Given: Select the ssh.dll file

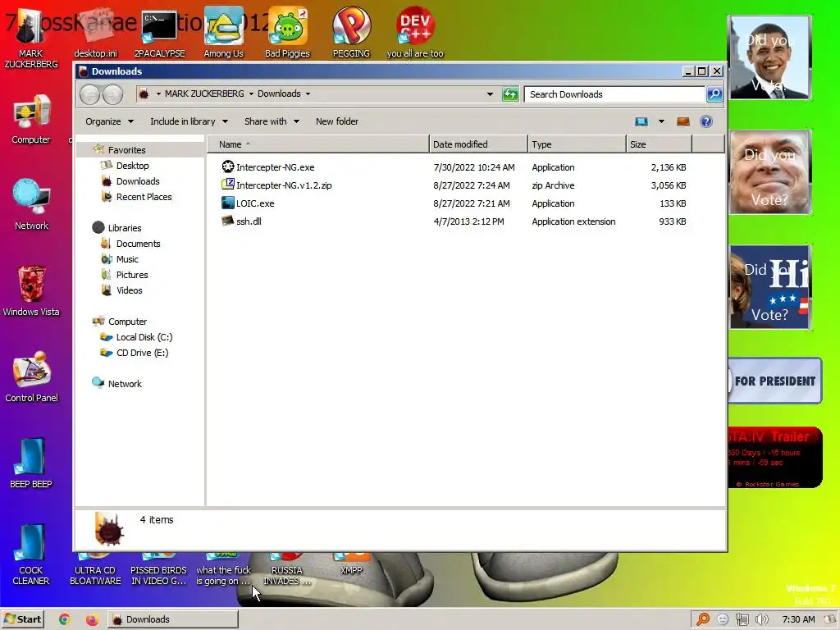Looking at the screenshot, I should [x=241, y=221].
